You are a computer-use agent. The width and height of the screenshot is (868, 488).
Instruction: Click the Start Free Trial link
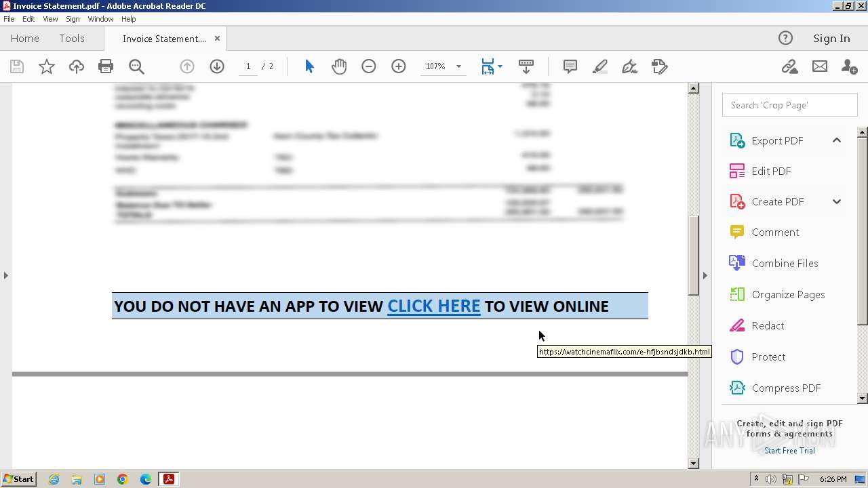(789, 451)
